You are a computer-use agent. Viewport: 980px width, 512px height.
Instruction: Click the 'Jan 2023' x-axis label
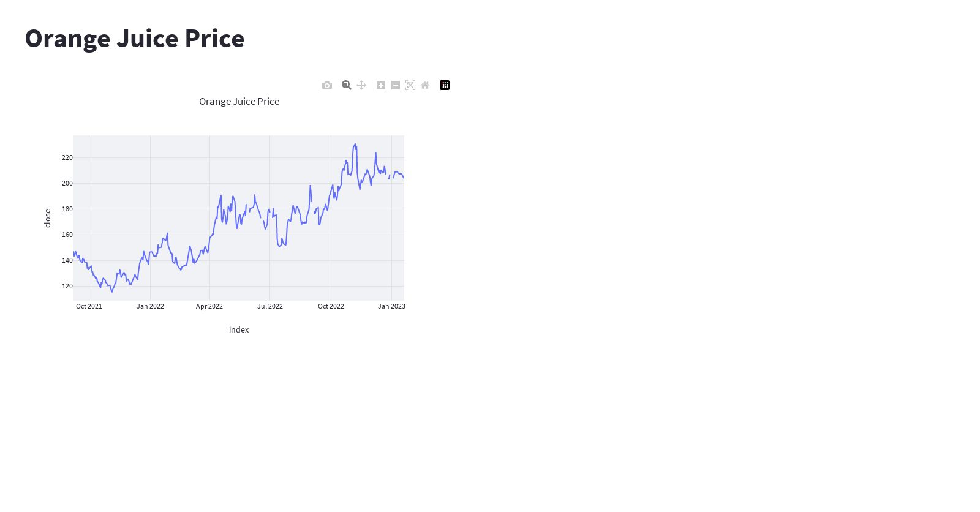tap(391, 306)
